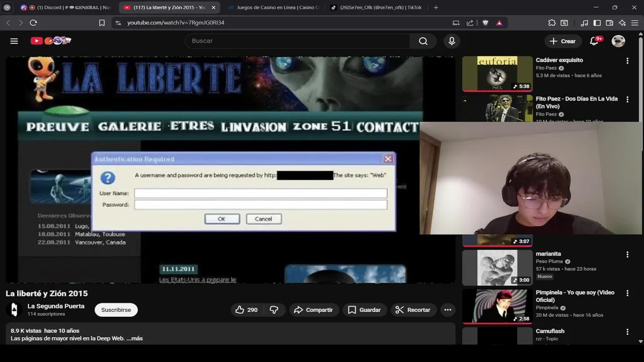The image size is (644, 362).
Task: Go forward with the browser forward arrow
Action: (x=21, y=23)
